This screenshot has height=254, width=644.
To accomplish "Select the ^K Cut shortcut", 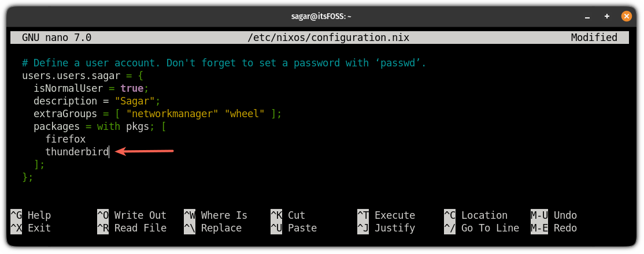I will click(x=288, y=215).
